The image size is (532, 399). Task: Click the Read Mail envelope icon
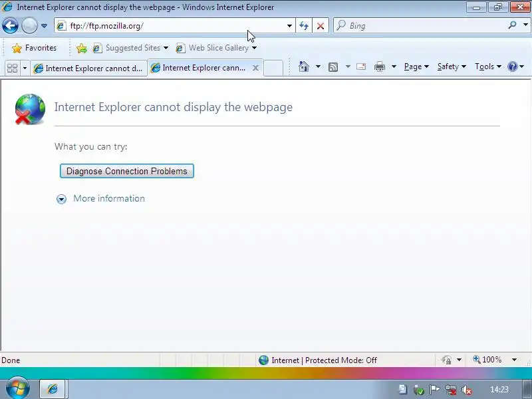click(361, 66)
